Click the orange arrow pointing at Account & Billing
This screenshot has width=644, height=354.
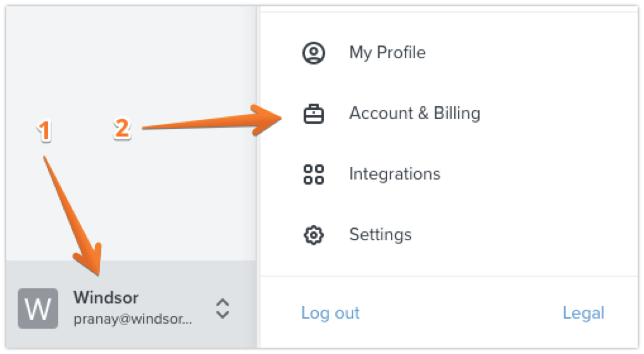point(209,121)
